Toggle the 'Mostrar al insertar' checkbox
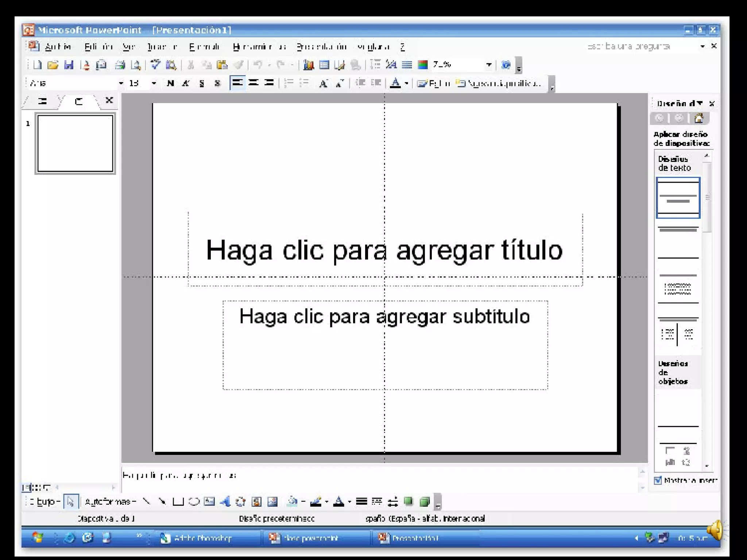This screenshot has width=747, height=560. click(x=658, y=481)
